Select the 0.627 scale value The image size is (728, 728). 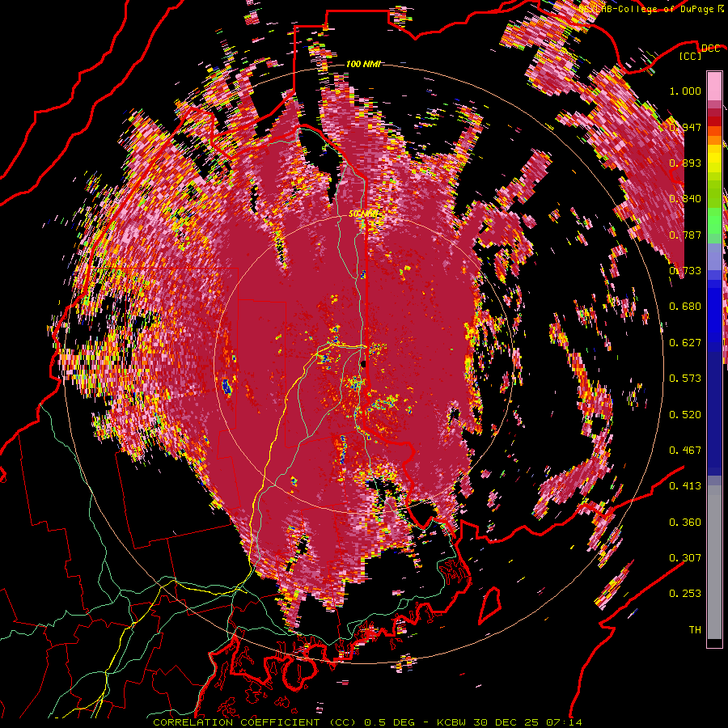coord(685,343)
